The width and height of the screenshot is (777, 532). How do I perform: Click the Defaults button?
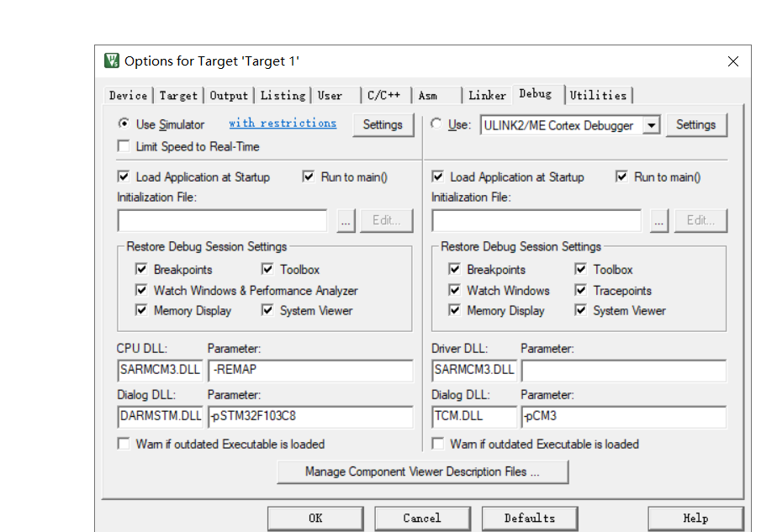click(x=530, y=519)
